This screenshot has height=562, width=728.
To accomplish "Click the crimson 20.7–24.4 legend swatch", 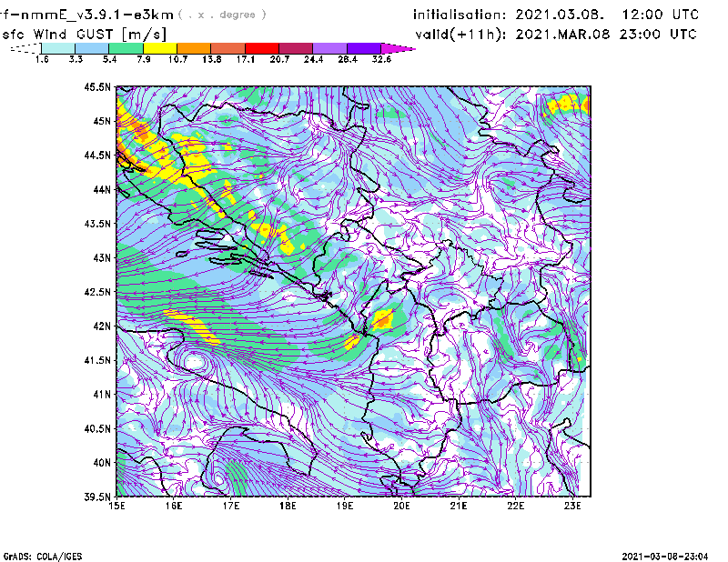I will tap(297, 48).
